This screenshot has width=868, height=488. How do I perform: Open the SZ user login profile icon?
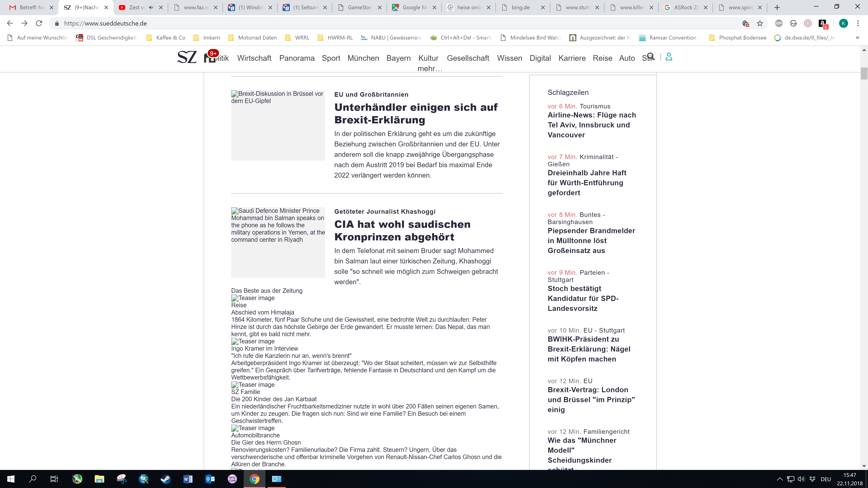[x=669, y=56]
